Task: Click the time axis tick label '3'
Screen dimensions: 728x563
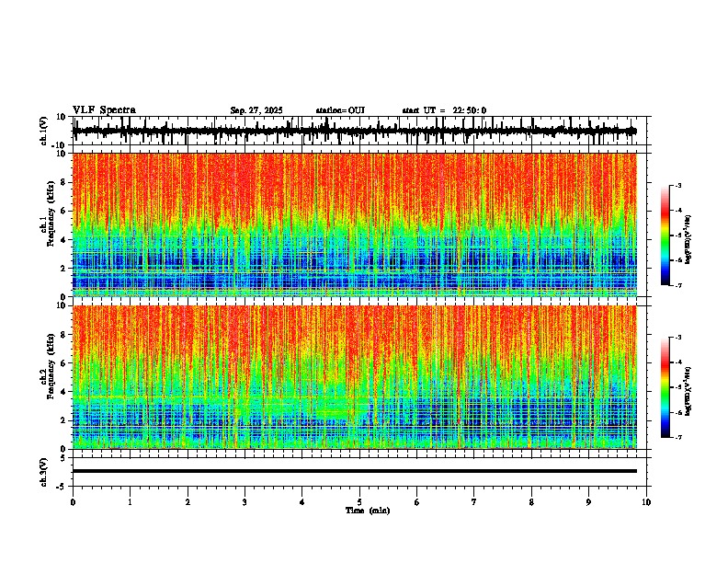Action: click(245, 502)
